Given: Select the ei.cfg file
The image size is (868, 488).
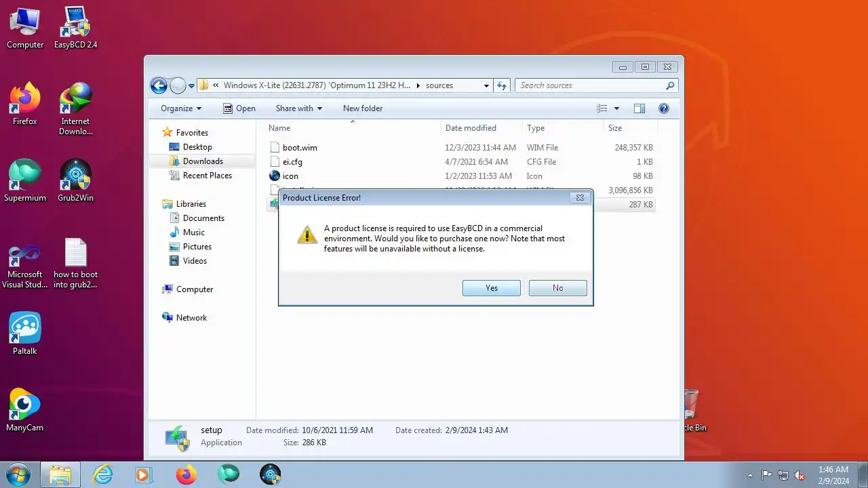Looking at the screenshot, I should click(x=292, y=162).
